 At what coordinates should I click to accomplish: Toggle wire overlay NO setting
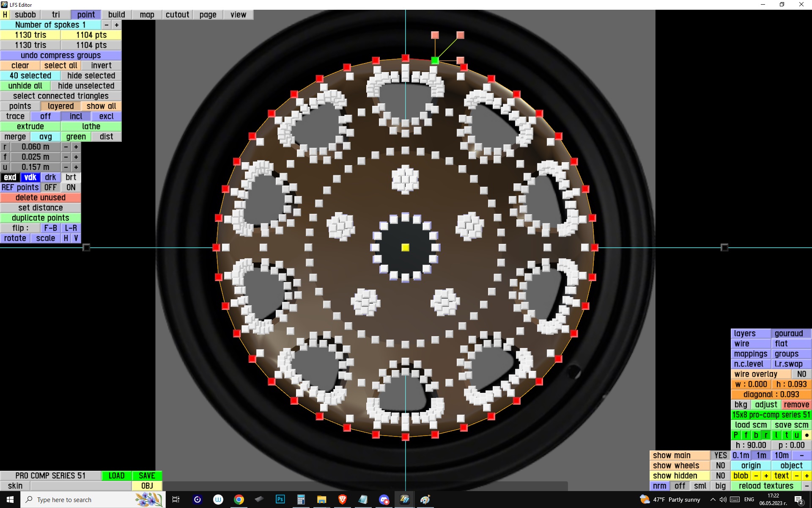click(x=801, y=374)
